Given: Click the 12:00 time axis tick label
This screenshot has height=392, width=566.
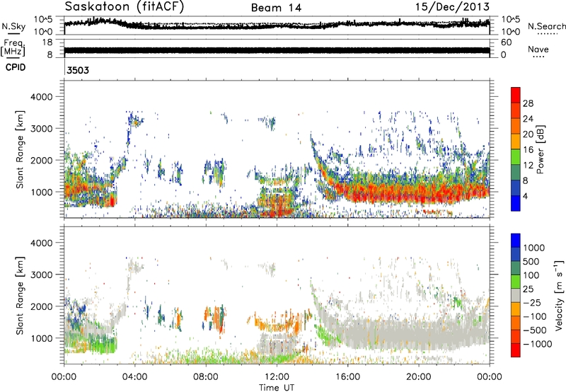Looking at the screenshot, I should click(x=277, y=377).
